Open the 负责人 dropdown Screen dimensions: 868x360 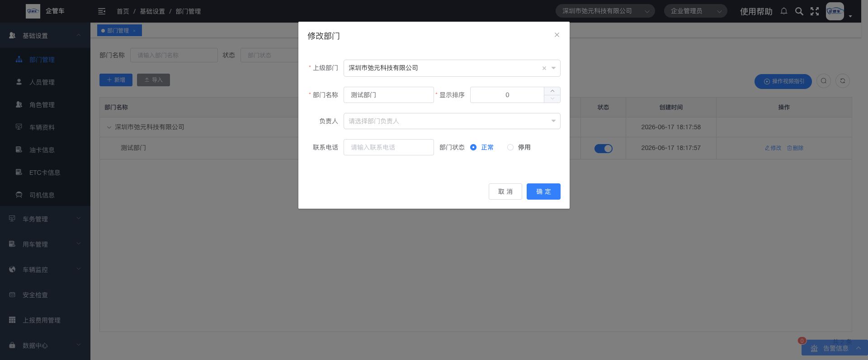coord(452,121)
